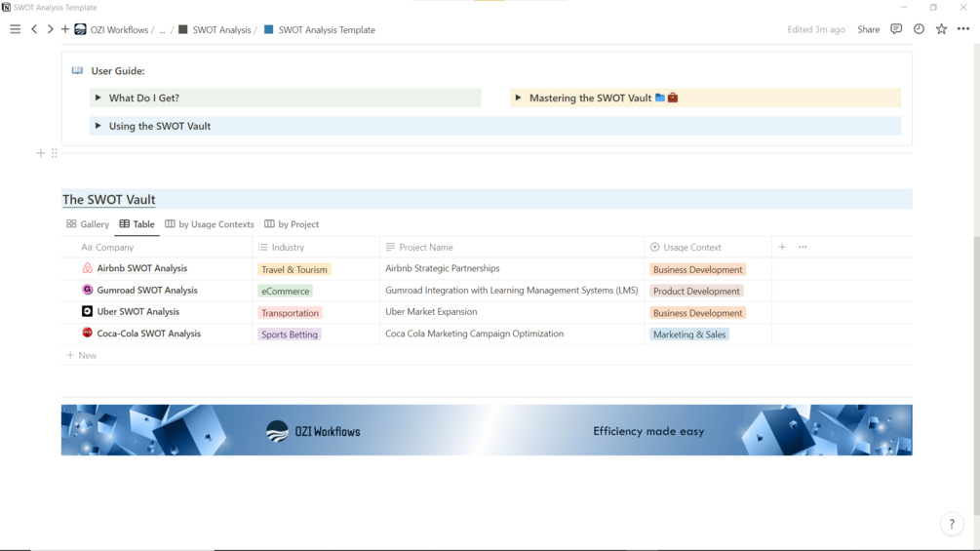The image size is (980, 551).
Task: Switch to by Usage Contexts view
Action: click(x=210, y=224)
